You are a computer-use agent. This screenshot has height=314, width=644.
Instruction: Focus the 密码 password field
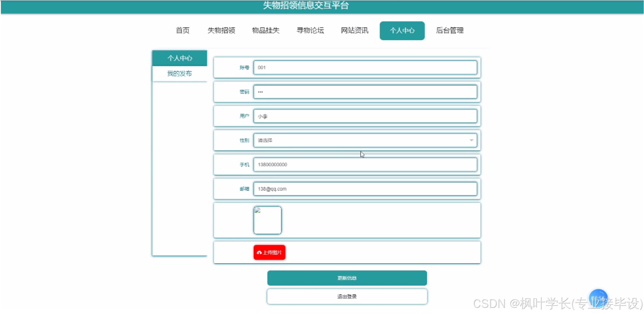[365, 92]
